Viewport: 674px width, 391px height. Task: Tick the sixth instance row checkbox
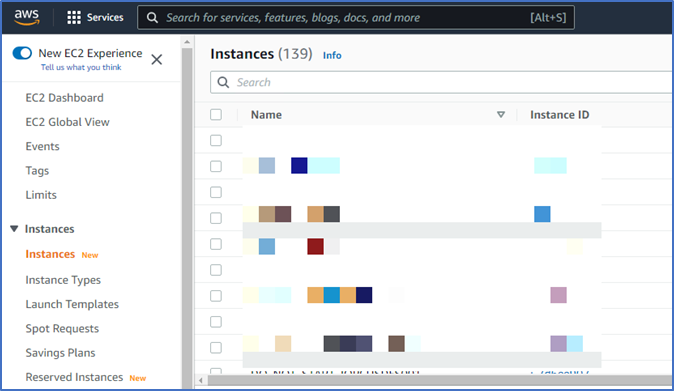(x=216, y=270)
